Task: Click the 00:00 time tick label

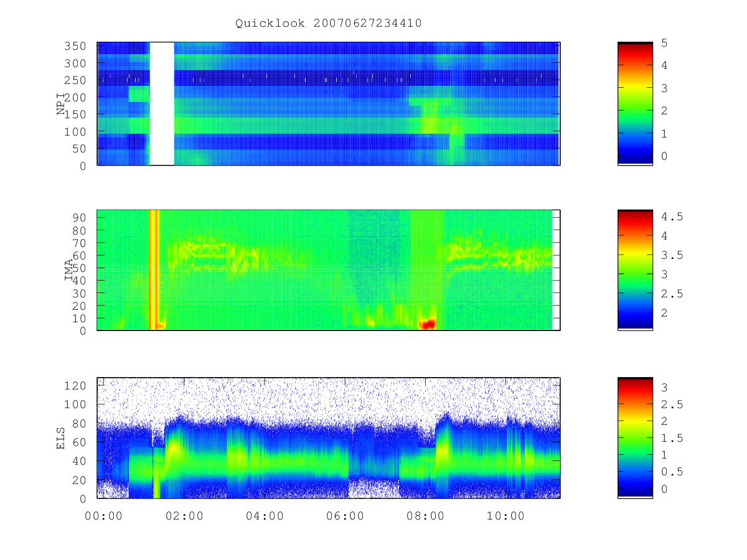Action: (x=103, y=515)
